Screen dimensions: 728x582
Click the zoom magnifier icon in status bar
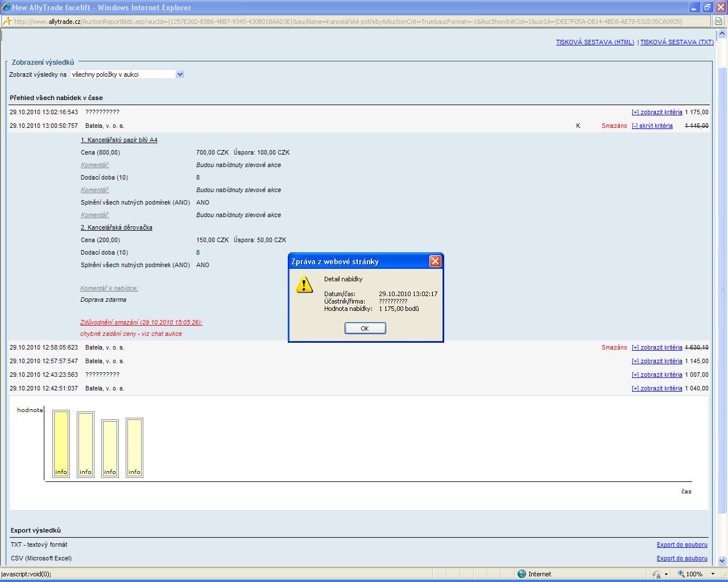[x=681, y=574]
